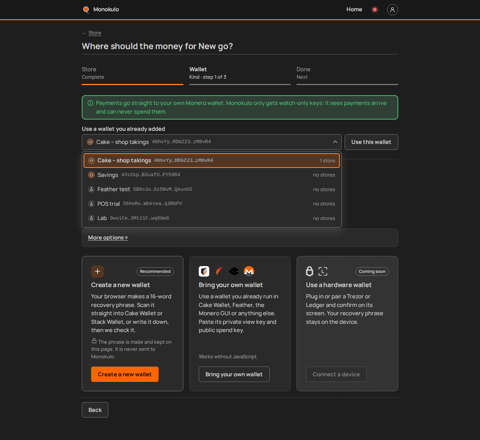Click the Recommended badge

(155, 271)
